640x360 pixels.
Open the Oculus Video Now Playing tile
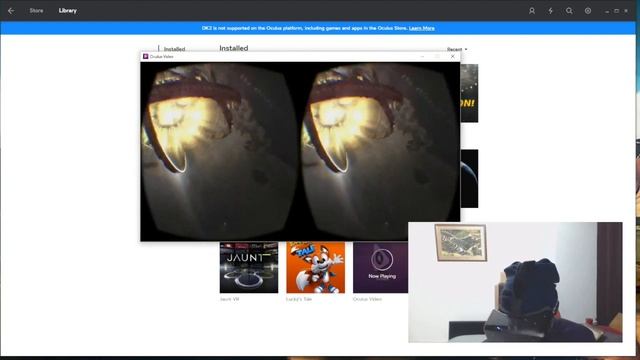tap(380, 267)
